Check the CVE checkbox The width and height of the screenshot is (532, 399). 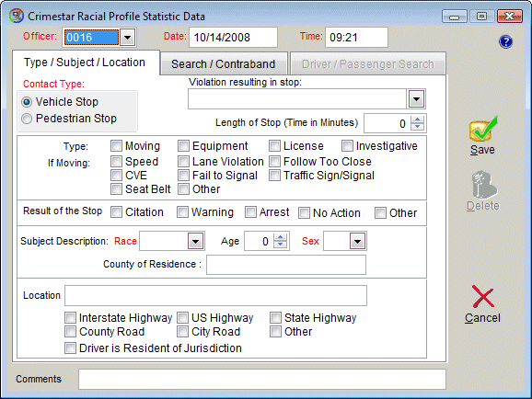point(116,176)
